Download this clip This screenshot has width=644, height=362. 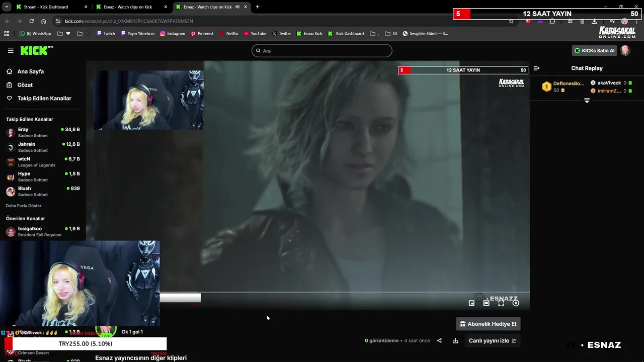click(x=455, y=340)
